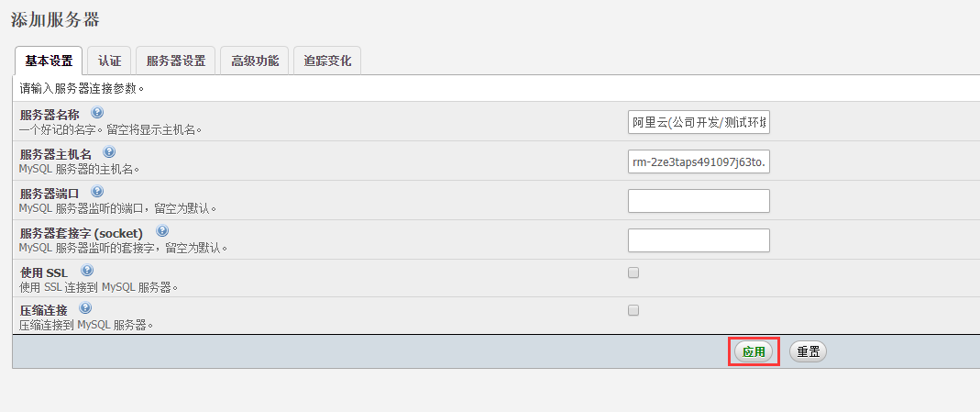Open help for 服务器主机名

[109, 152]
